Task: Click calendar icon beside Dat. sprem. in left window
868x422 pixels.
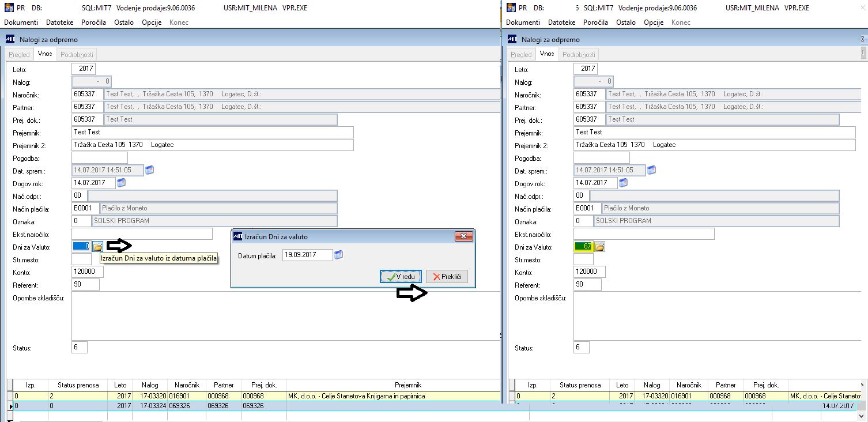Action: point(150,170)
